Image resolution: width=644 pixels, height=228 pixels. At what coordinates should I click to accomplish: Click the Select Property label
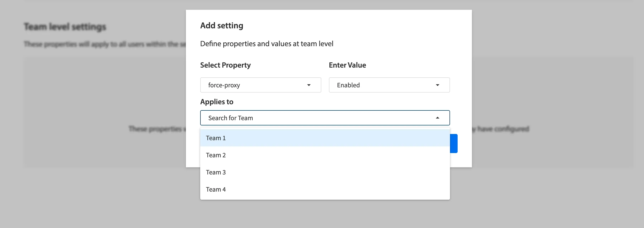(x=225, y=65)
